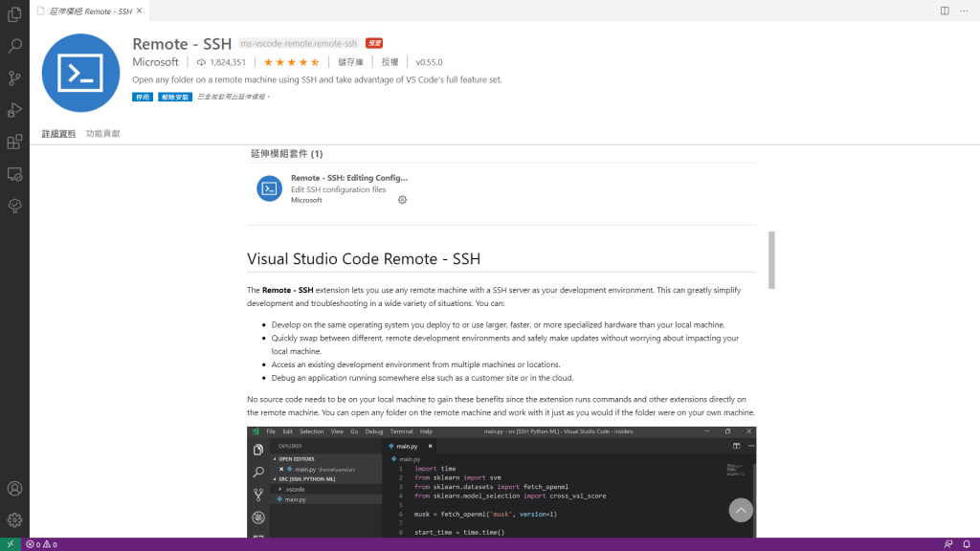
Task: Open the Explorer view in activity bar
Action: click(14, 13)
